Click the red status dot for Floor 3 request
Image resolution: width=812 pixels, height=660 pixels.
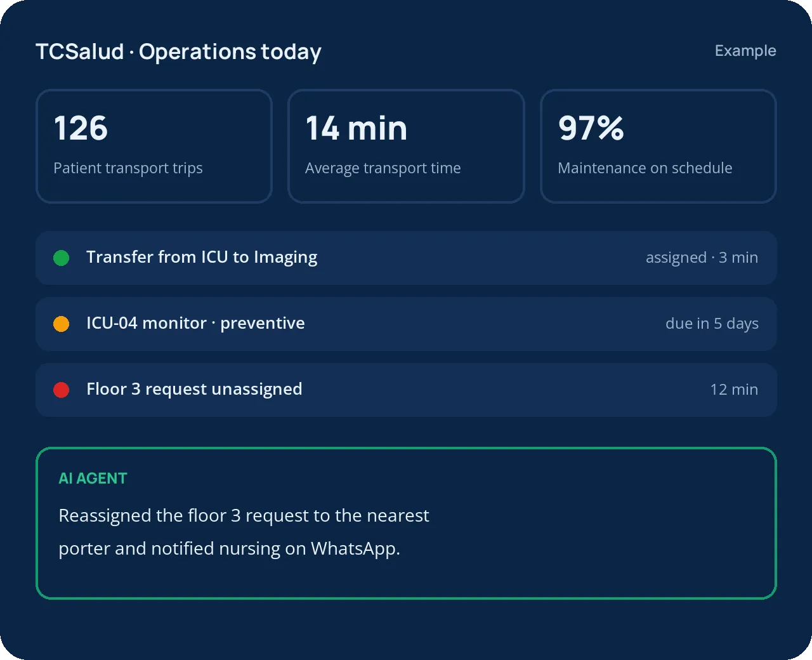point(62,390)
